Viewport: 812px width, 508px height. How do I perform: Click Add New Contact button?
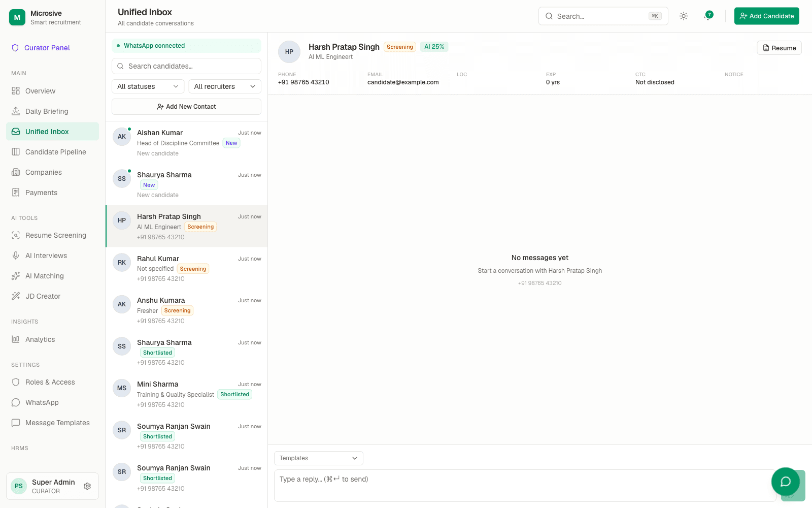[x=186, y=107]
